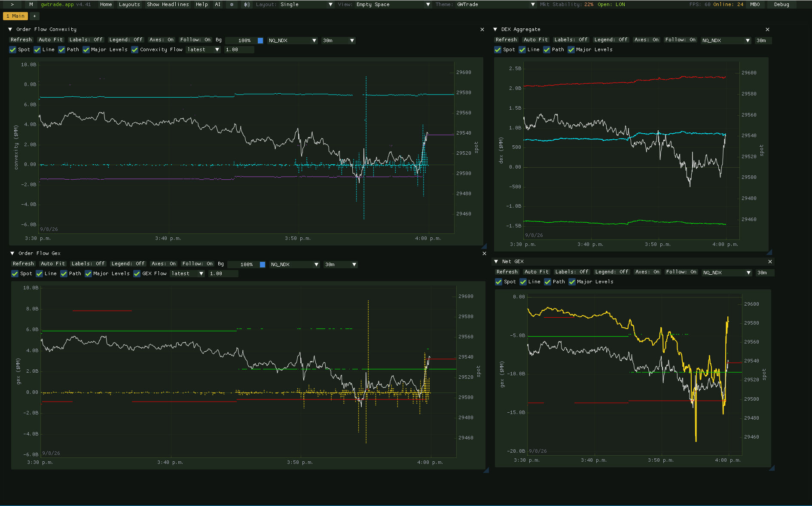The height and width of the screenshot is (506, 812).
Task: Select the '1 Main' tab
Action: click(x=15, y=16)
